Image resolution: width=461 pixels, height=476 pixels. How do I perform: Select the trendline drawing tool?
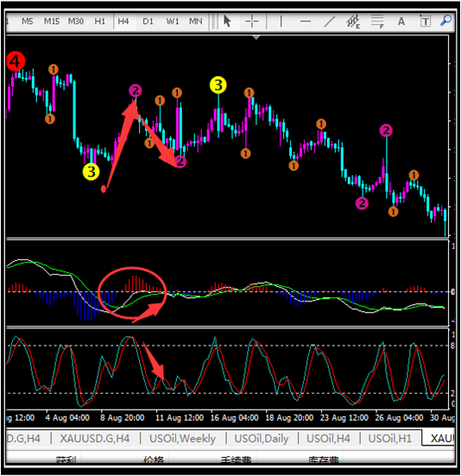330,22
